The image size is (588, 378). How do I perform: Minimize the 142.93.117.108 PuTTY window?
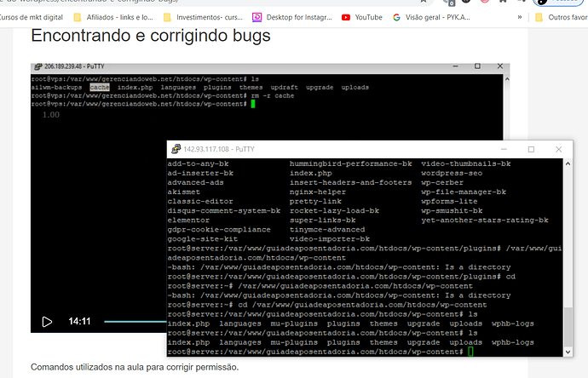pos(504,149)
